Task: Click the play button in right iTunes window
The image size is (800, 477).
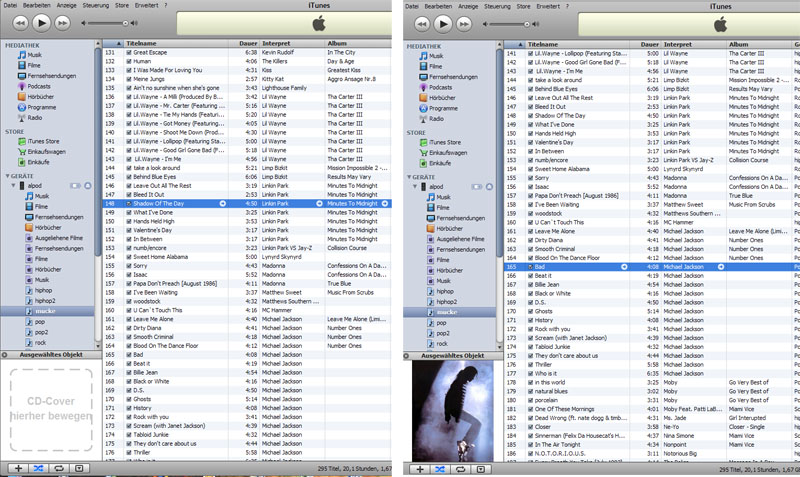Action: (443, 23)
